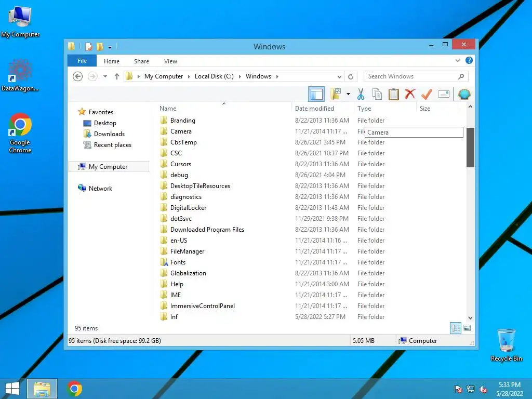Select the Camera folder
The height and width of the screenshot is (399, 532).
click(x=181, y=131)
